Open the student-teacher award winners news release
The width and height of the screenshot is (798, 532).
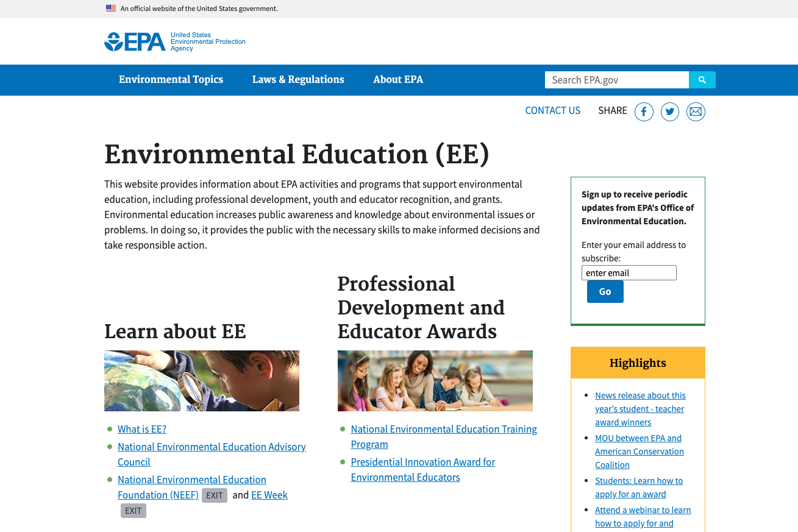639,408
